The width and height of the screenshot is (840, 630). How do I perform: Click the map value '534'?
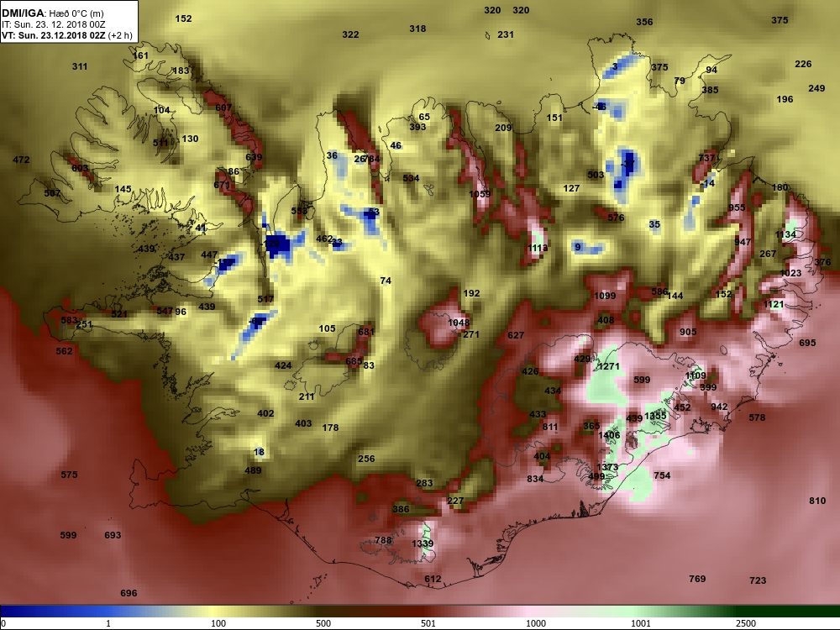pos(411,178)
